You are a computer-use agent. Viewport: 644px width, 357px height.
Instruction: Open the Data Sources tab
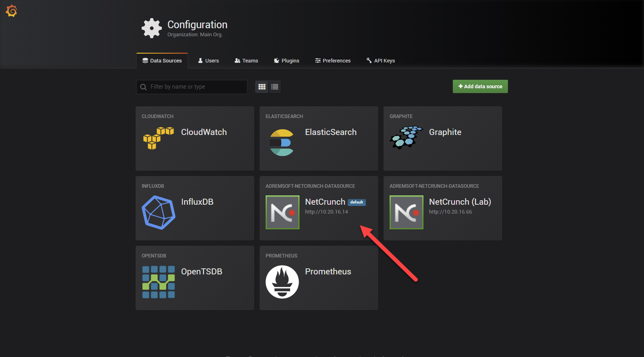(x=162, y=61)
